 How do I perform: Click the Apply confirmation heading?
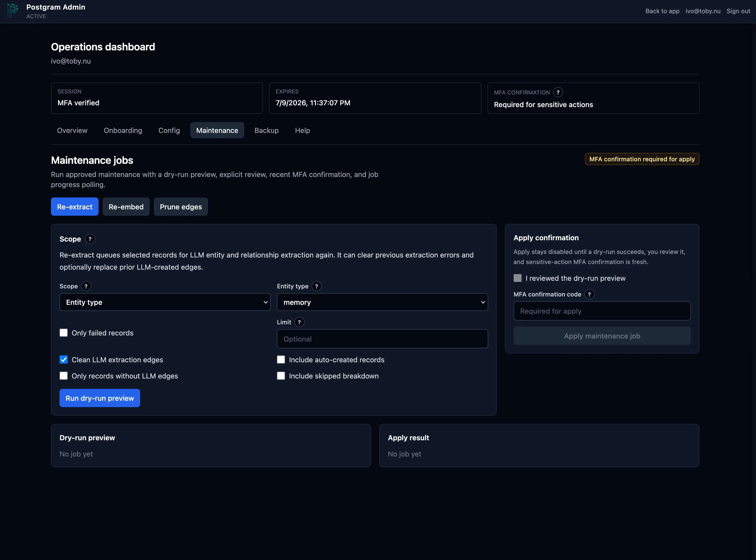coord(546,238)
